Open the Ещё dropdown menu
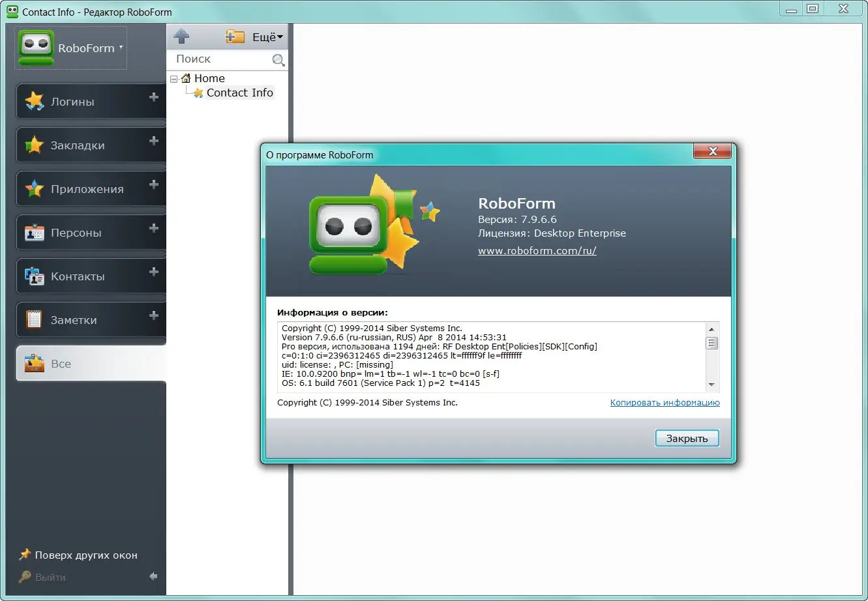Viewport: 868px width, 601px height. [267, 37]
